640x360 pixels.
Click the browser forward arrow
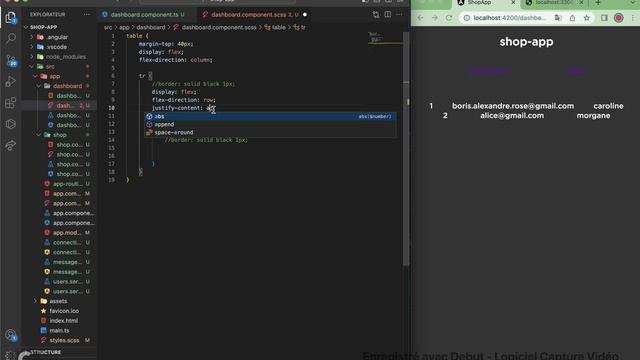(434, 18)
